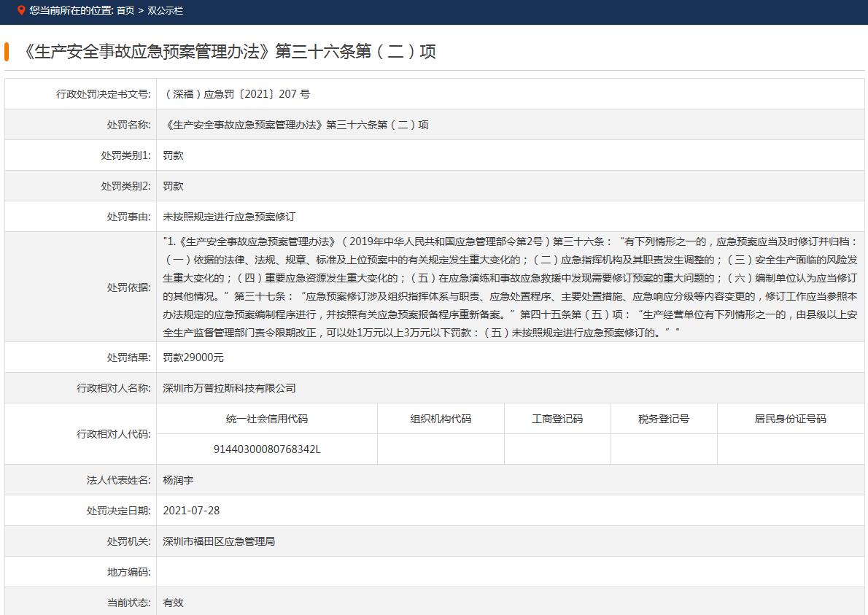Click the page title heading text
The height and width of the screenshot is (615, 868).
pos(230,52)
